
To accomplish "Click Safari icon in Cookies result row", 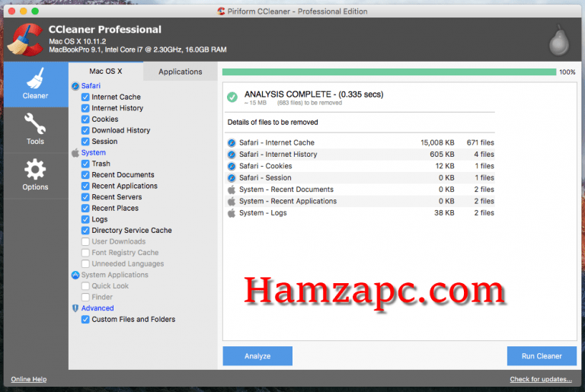I will pos(232,167).
